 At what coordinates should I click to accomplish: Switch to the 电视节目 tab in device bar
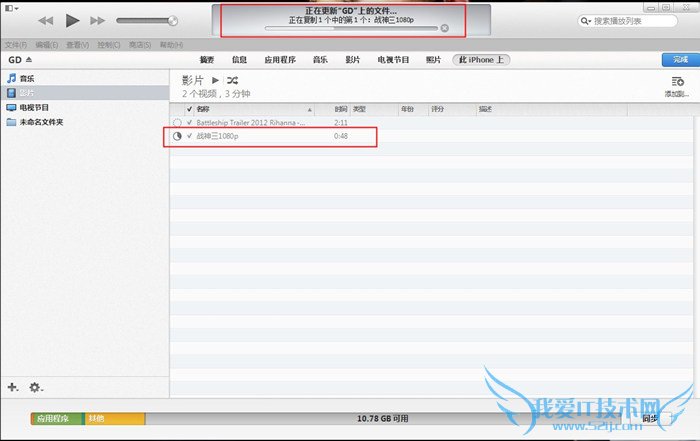tap(393, 60)
